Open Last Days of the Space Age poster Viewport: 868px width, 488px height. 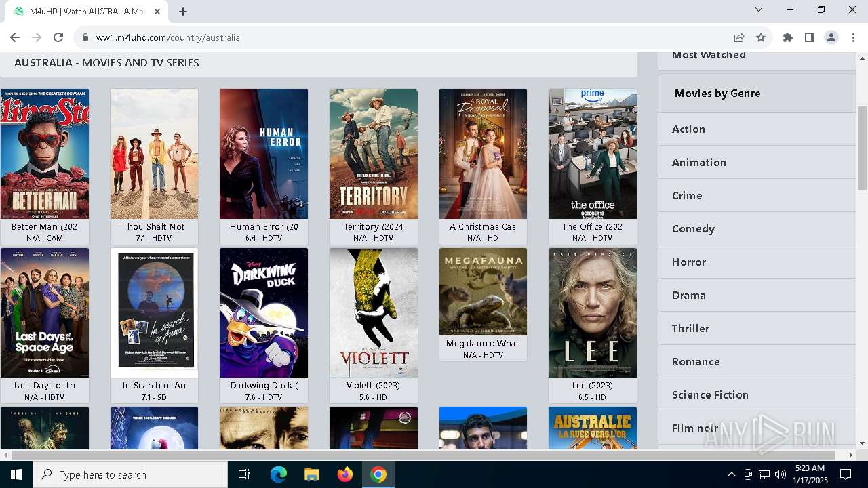click(x=45, y=312)
